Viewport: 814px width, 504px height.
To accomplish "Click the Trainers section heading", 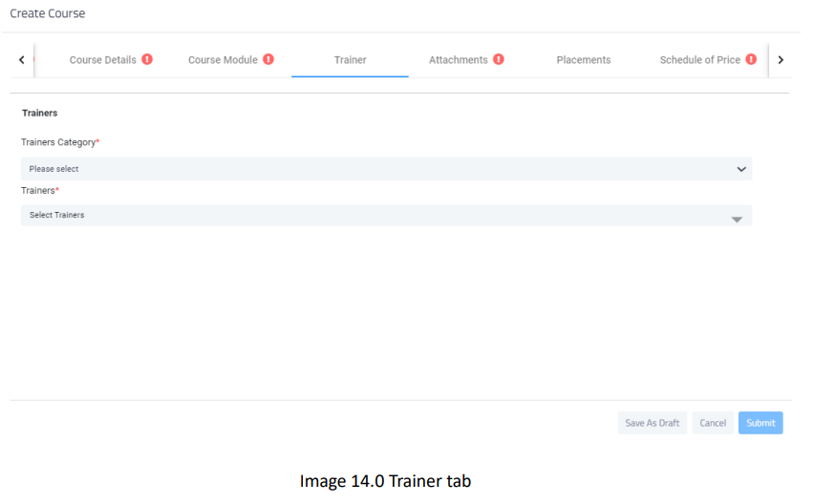I will (x=39, y=113).
